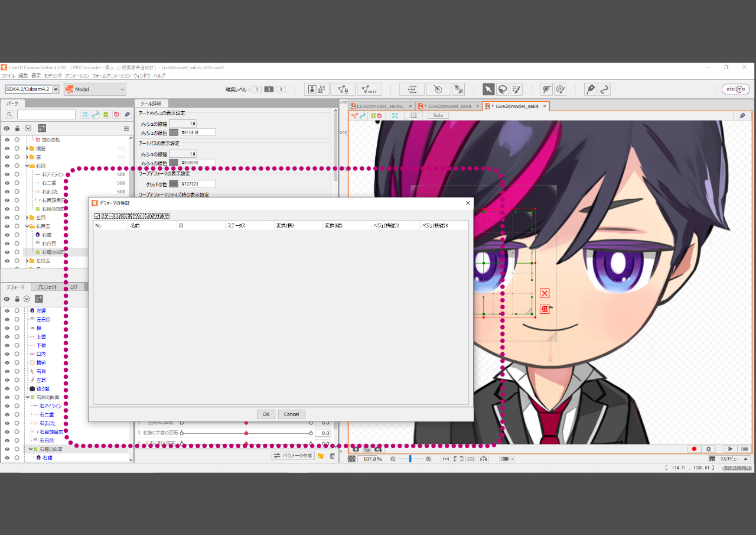Collapse 右目の曲面 in deformer panel
756x535 pixels.
click(27, 397)
